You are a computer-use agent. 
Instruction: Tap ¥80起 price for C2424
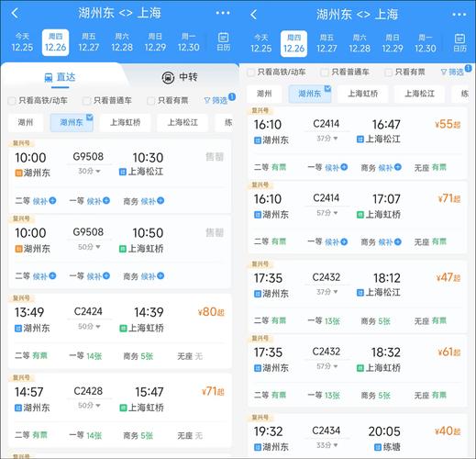[211, 312]
